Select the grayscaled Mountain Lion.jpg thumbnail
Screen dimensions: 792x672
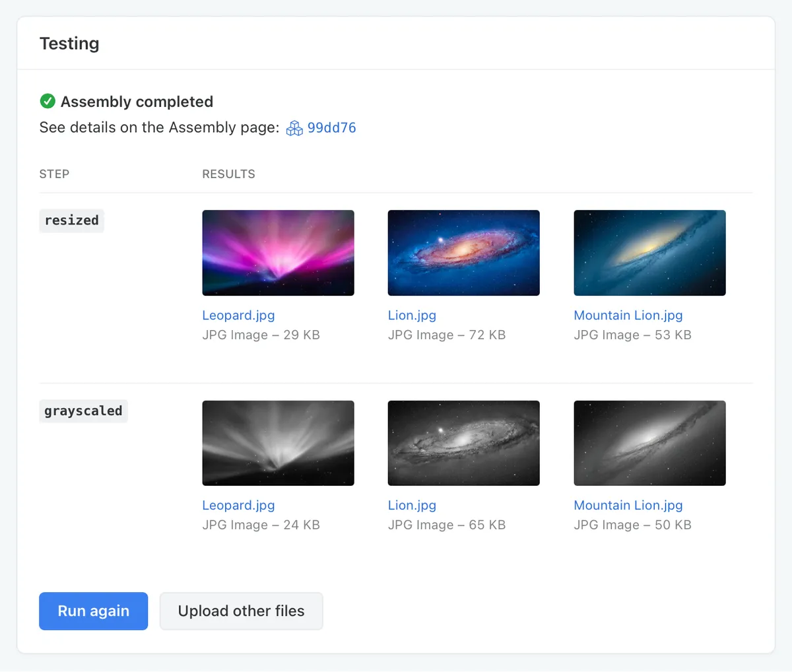[649, 443]
